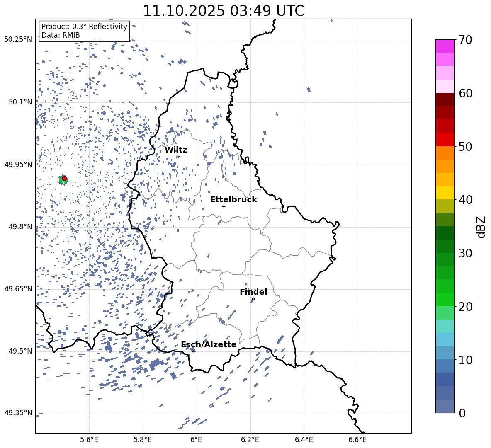
Task: Click the Esch/Alzette city label
Action: (209, 344)
